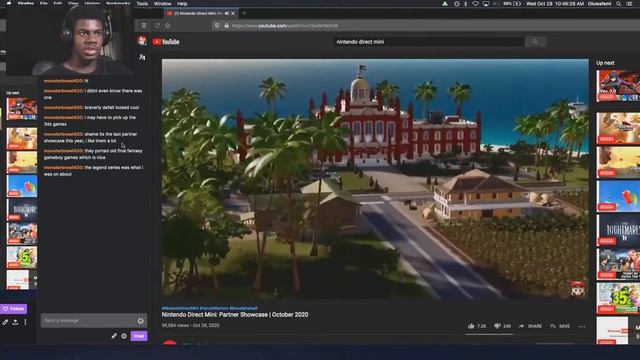
Task: Click the tracking protection shield icon
Action: [217, 25]
